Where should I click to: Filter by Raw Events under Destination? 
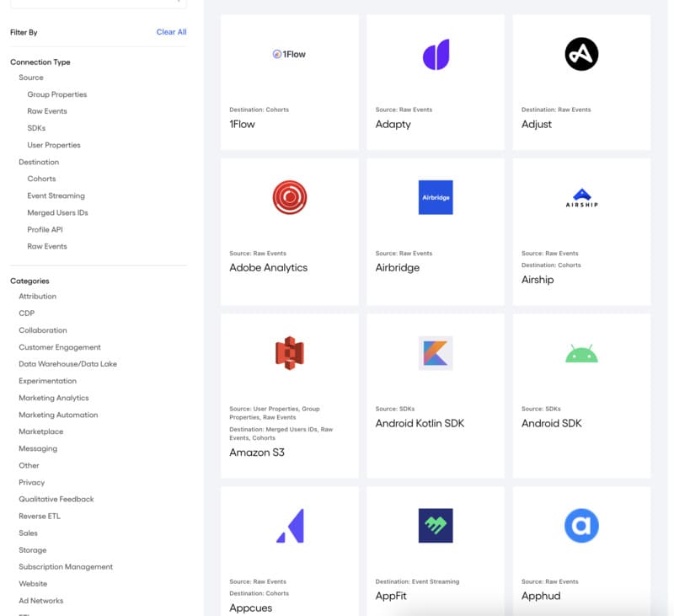47,246
